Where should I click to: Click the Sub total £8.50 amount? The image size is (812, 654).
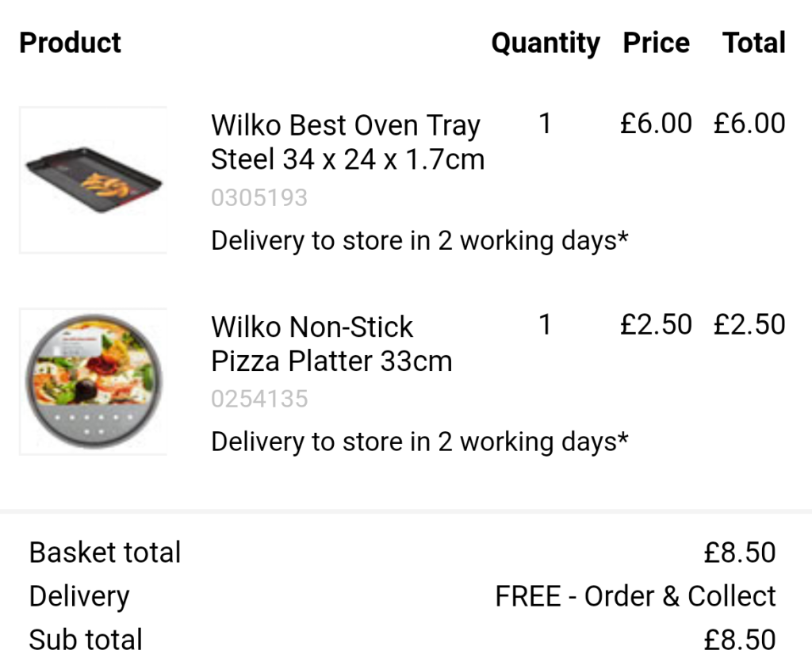pyautogui.click(x=740, y=640)
